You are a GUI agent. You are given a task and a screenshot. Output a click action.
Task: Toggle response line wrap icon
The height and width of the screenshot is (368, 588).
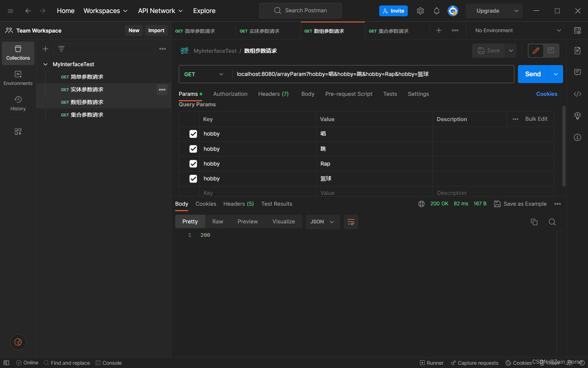(351, 222)
